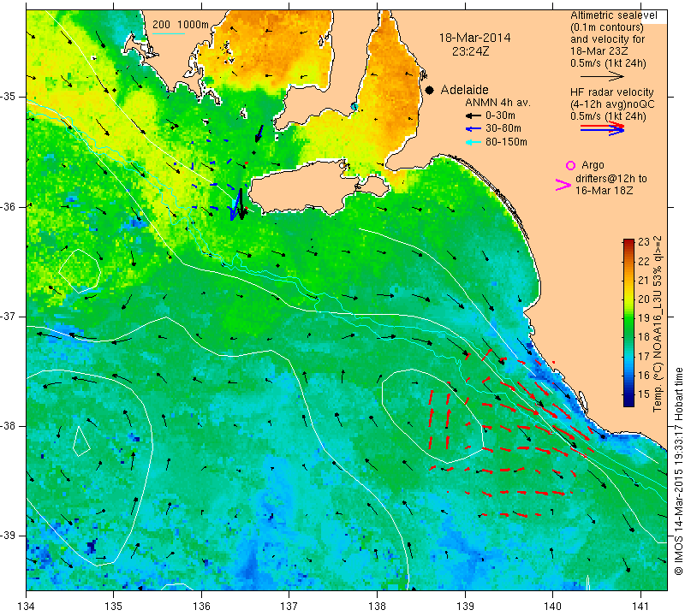Click the black 0-30m legend arrow
This screenshot has height=616, width=685.
474,115
